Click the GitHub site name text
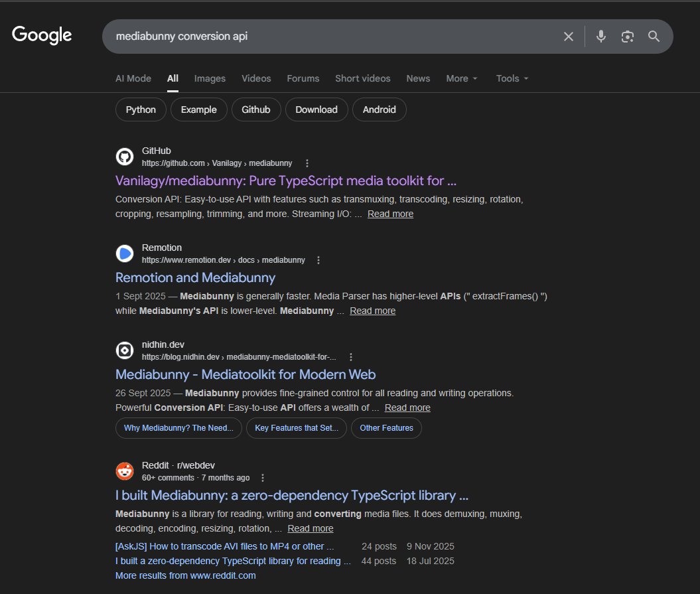Viewport: 700px width, 594px height. pyautogui.click(x=156, y=151)
